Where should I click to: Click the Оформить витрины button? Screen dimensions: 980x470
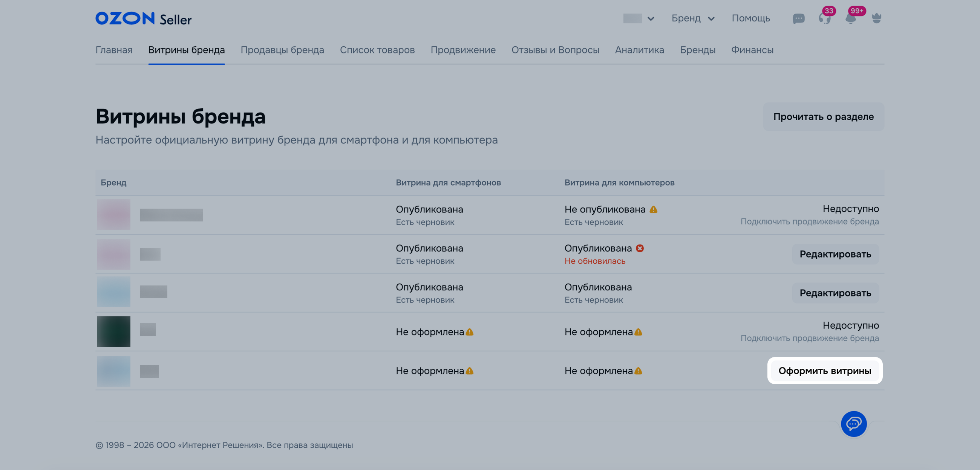click(824, 371)
